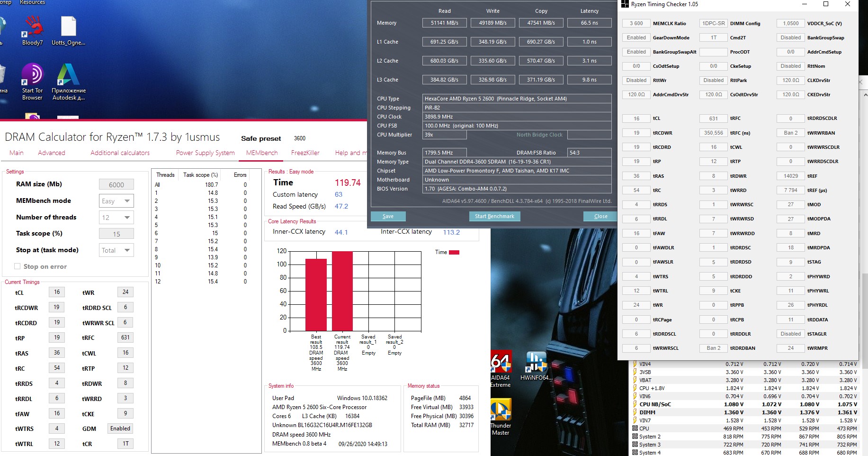Viewport: 868px width, 456px height.
Task: Launch Start Tor Browser from the desktop
Action: coord(32,82)
